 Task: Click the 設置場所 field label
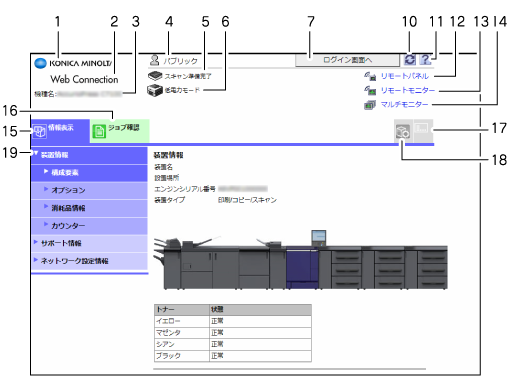167,178
